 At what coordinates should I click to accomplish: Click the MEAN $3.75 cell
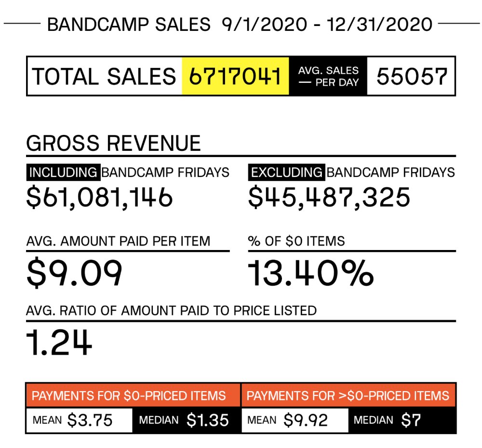coord(80,420)
